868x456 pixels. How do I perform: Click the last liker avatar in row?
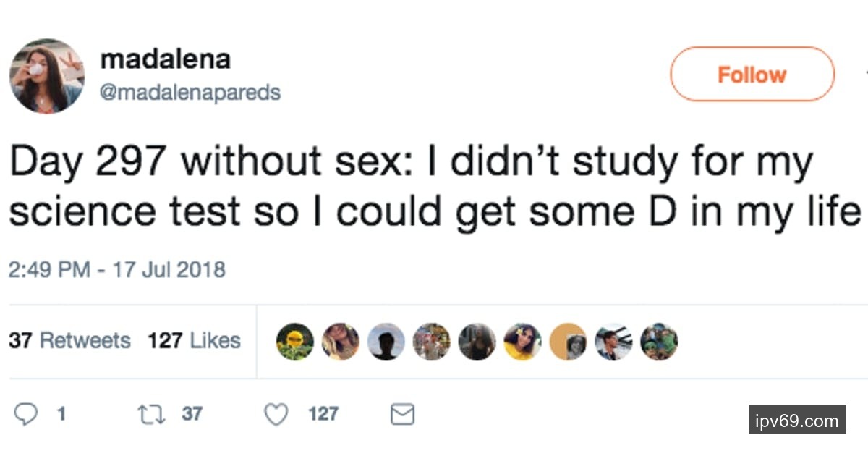tap(659, 342)
